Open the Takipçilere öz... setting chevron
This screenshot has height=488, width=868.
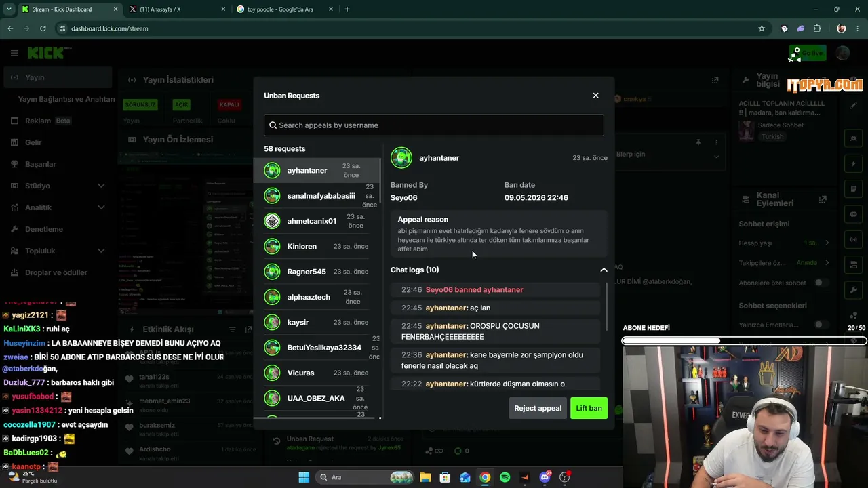(x=827, y=262)
